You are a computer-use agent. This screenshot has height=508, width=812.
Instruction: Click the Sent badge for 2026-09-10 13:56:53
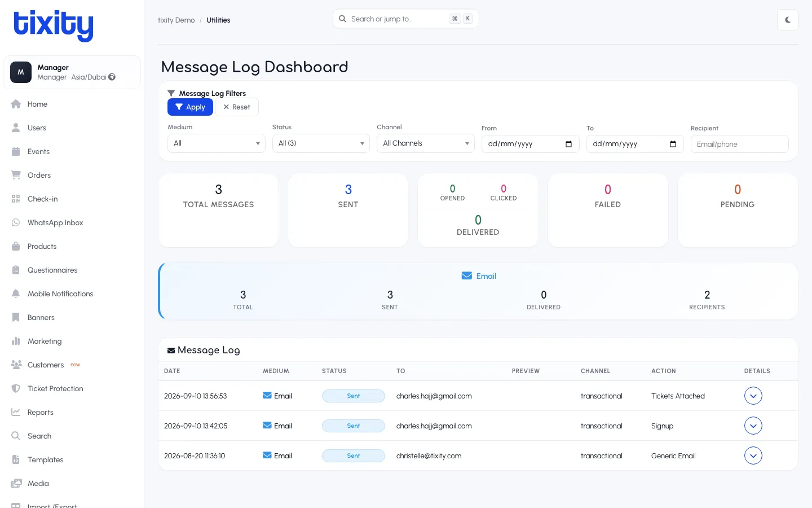coord(354,396)
